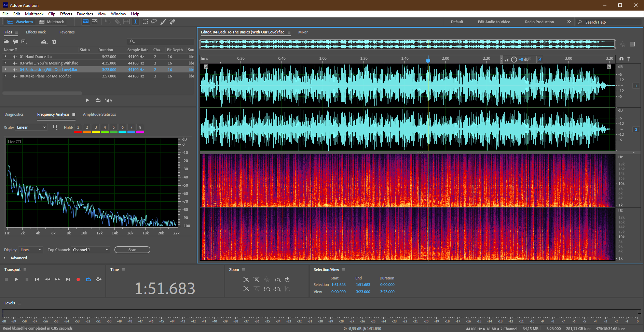Expand the Advanced section

tap(5, 258)
